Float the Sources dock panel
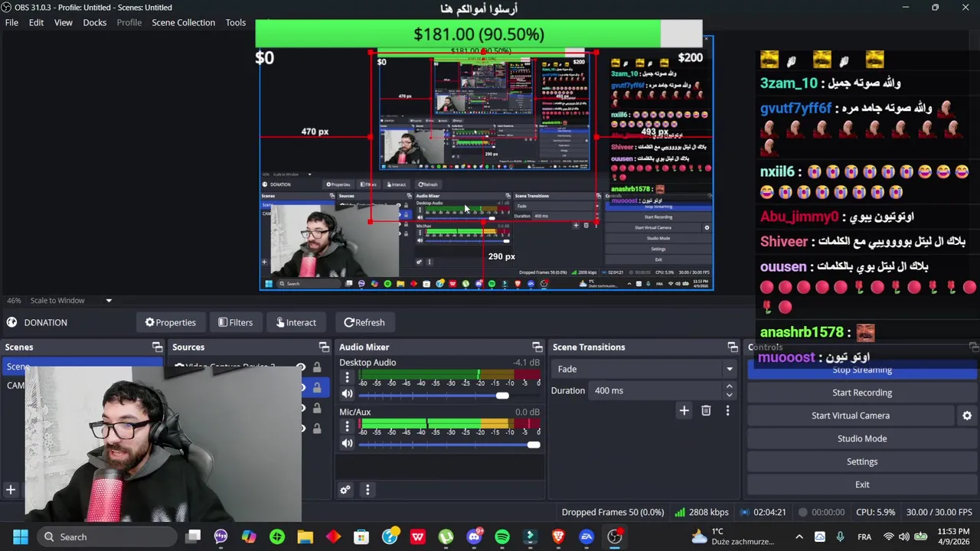 point(324,347)
